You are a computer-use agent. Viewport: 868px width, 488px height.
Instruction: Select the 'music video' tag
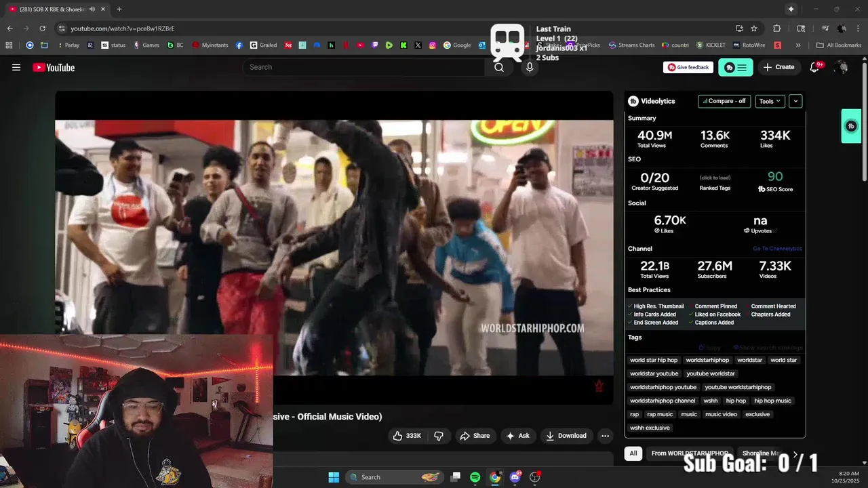pyautogui.click(x=721, y=414)
